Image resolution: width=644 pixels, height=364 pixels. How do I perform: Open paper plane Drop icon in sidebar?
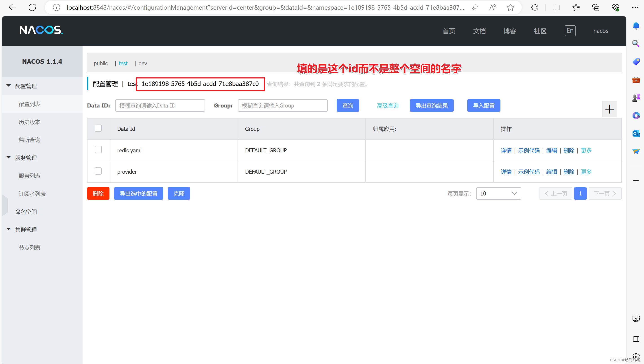(x=636, y=151)
